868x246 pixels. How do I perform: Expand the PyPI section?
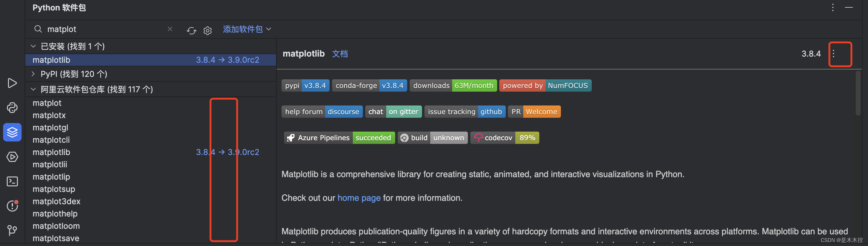point(33,74)
